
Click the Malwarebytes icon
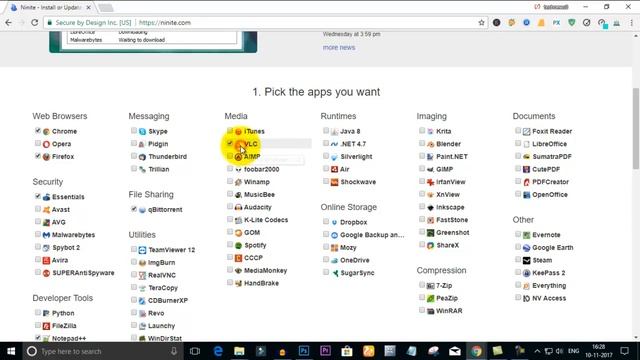[46, 235]
